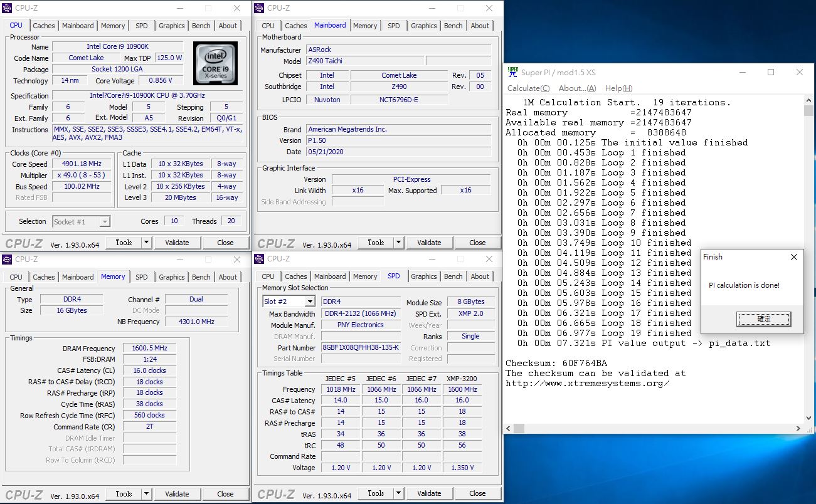
Task: Expand the Socket #1 selection dropdown
Action: coord(105,221)
